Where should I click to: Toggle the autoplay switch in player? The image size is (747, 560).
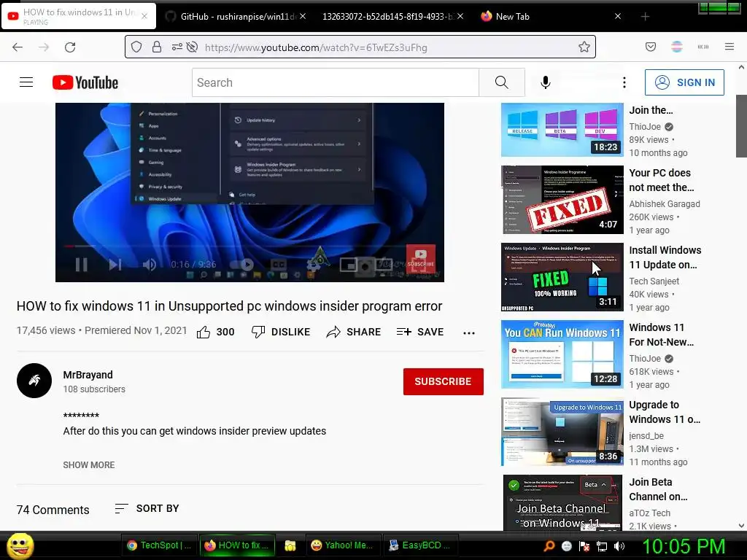click(x=242, y=264)
